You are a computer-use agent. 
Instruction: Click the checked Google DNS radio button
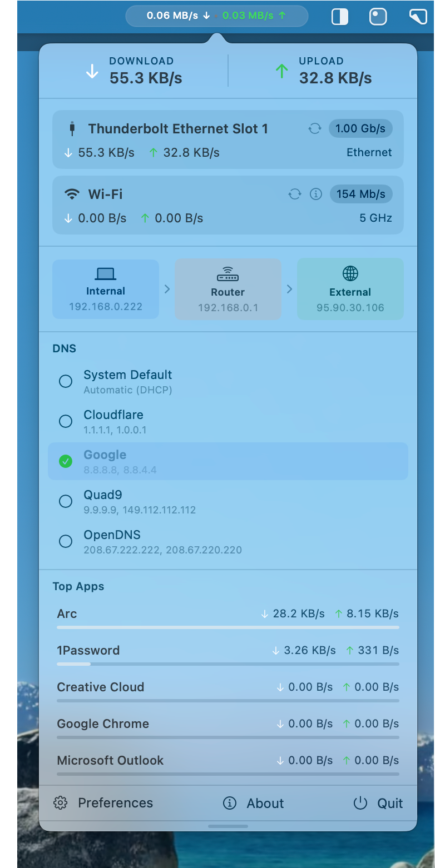click(66, 461)
